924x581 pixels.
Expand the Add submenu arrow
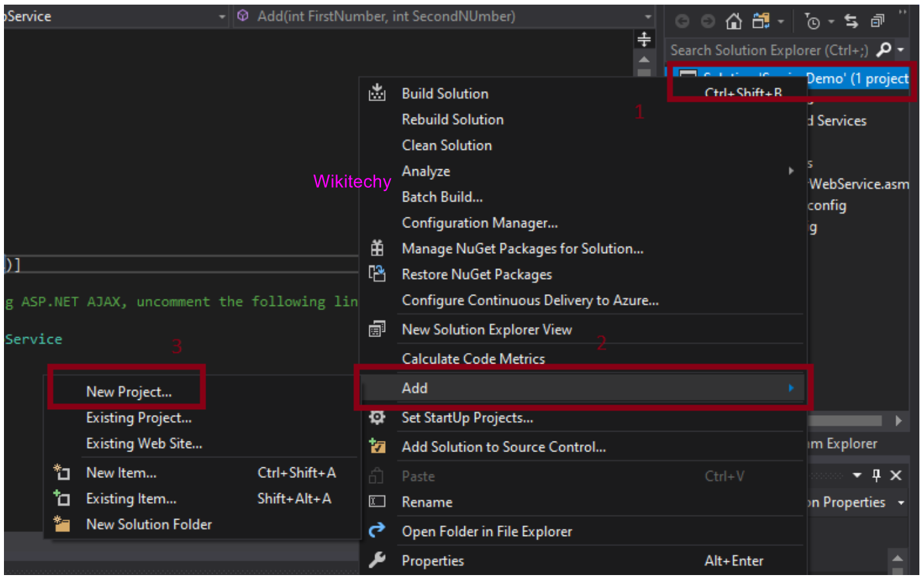click(791, 388)
